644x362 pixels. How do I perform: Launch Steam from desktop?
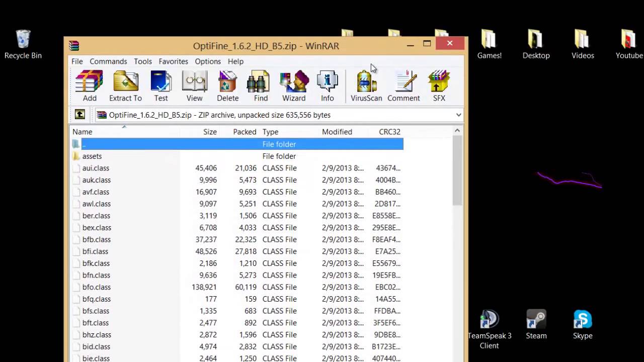(536, 324)
